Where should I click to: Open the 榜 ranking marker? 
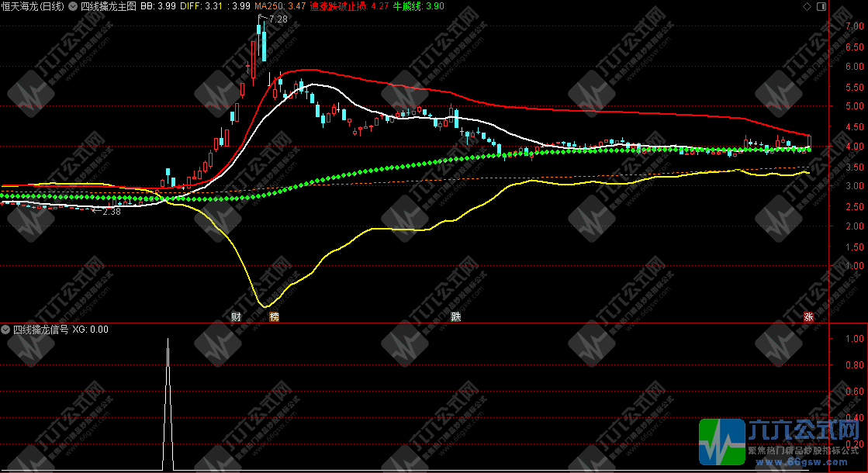pyautogui.click(x=274, y=316)
